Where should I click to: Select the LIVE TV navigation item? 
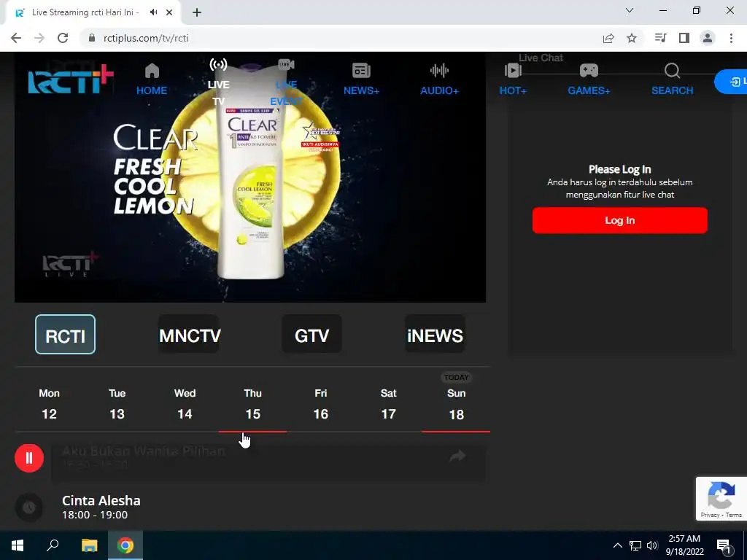218,82
